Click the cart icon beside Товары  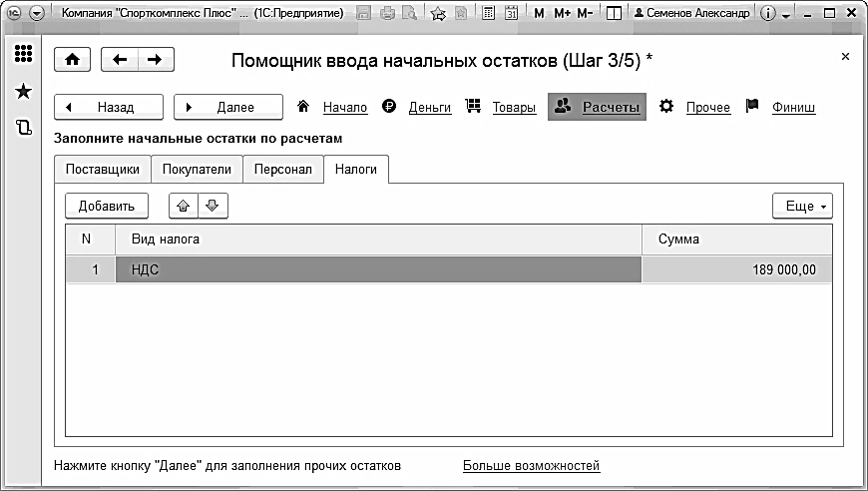pos(473,106)
